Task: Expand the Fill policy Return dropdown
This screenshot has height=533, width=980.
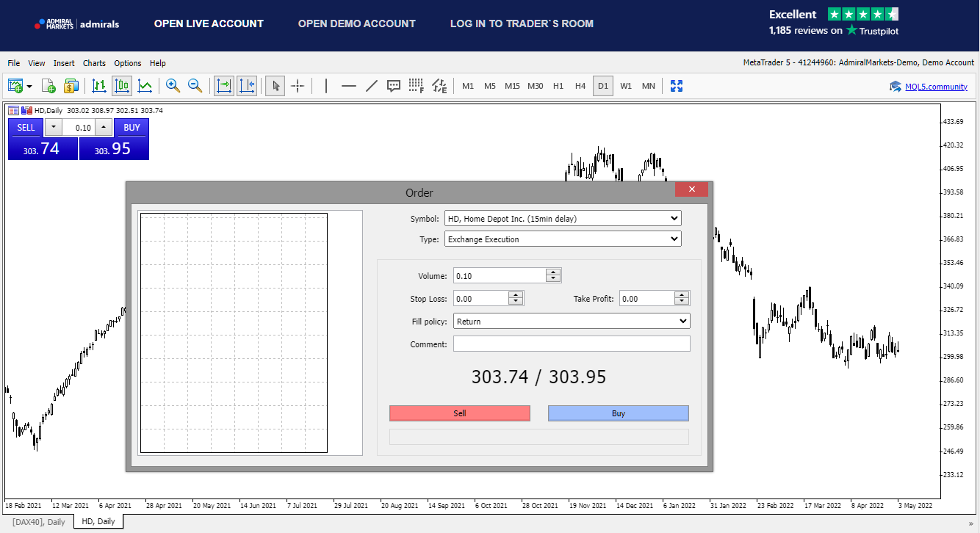Action: [572, 321]
